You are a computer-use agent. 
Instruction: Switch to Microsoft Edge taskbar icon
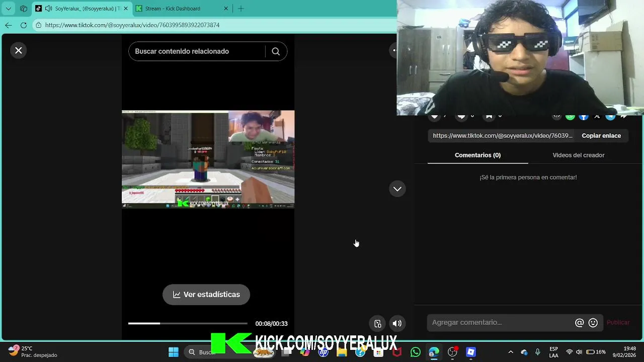[434, 352]
